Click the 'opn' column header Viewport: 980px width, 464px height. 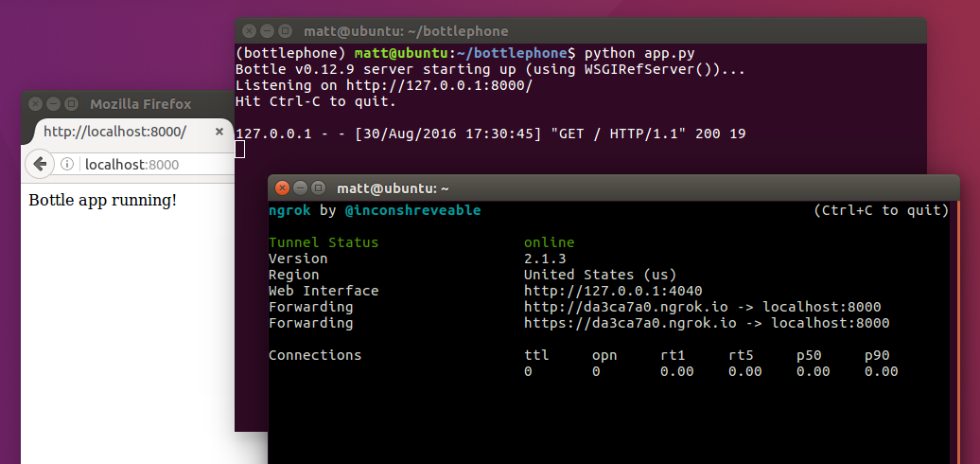tap(605, 356)
